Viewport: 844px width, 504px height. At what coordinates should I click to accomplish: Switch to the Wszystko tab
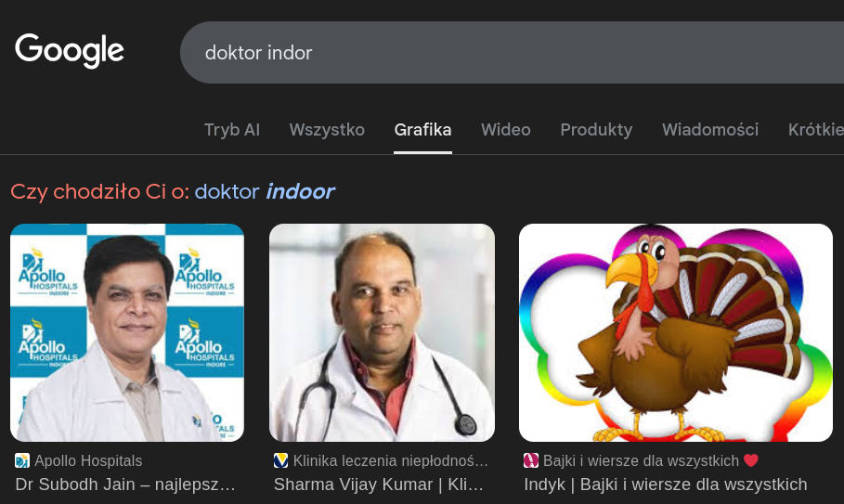tap(327, 130)
